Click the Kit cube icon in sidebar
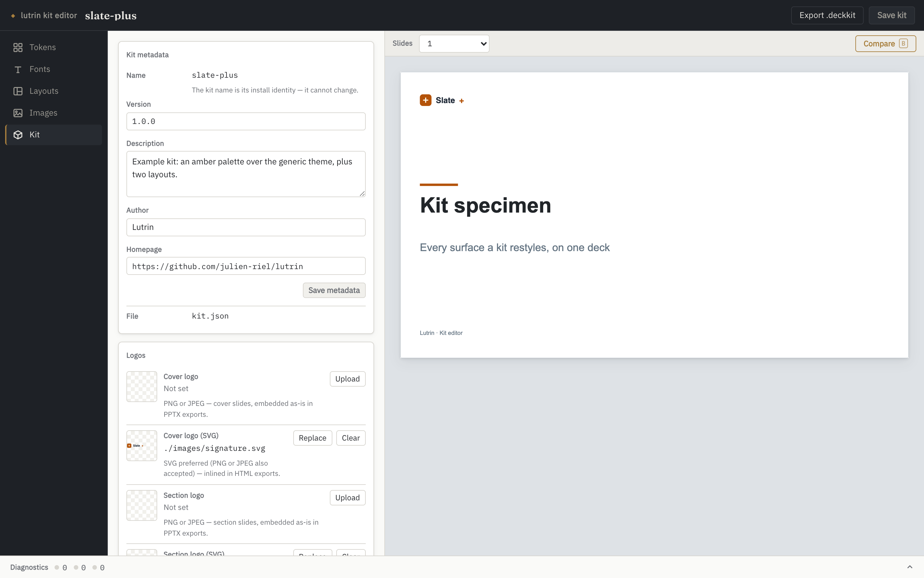This screenshot has width=924, height=578. (18, 135)
